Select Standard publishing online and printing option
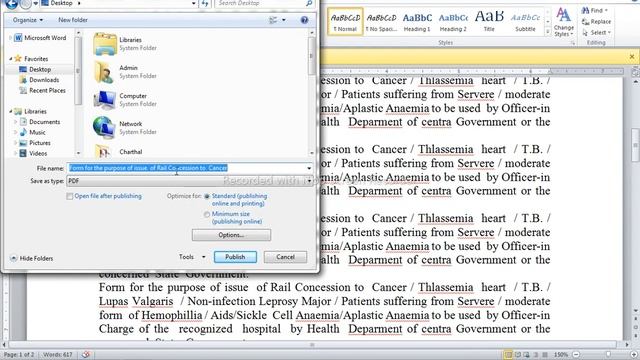Image resolution: width=640 pixels, height=360 pixels. (x=207, y=196)
